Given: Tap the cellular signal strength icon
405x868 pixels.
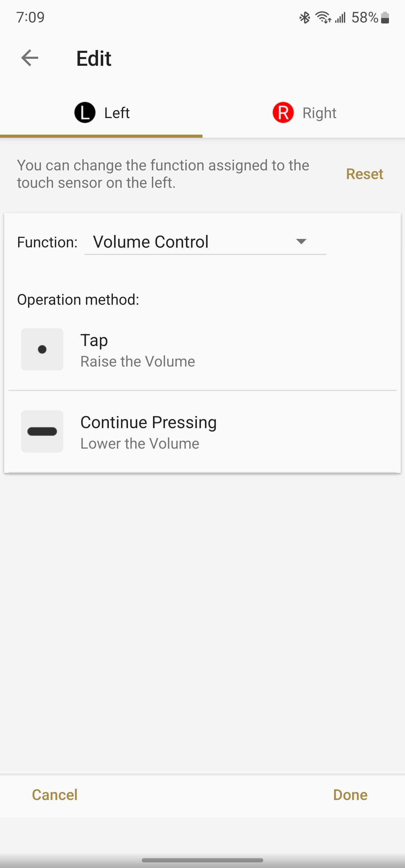Looking at the screenshot, I should coord(340,17).
